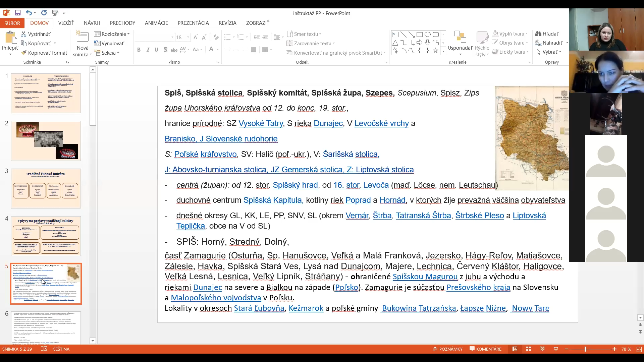
Task: Open the font size dropdown showing 18
Action: pyautogui.click(x=188, y=37)
